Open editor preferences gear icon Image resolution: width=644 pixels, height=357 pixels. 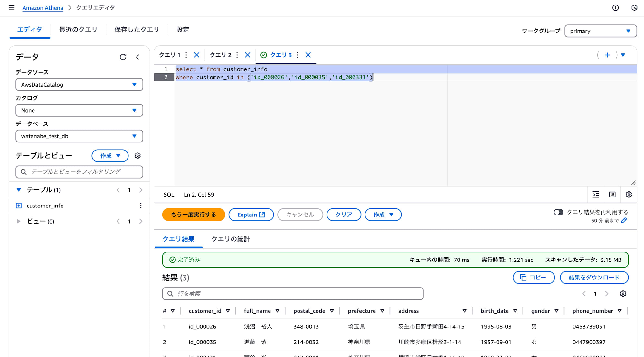(629, 195)
